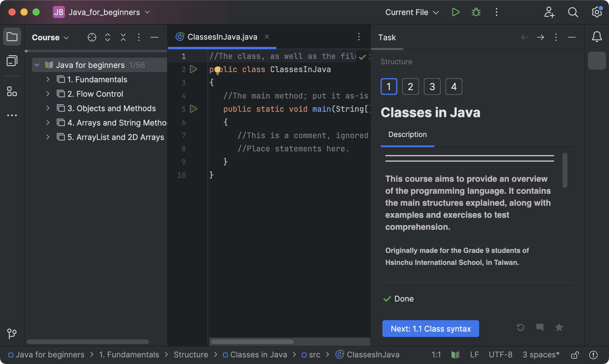
Task: Reset the task with the refresh icon
Action: pyautogui.click(x=521, y=328)
